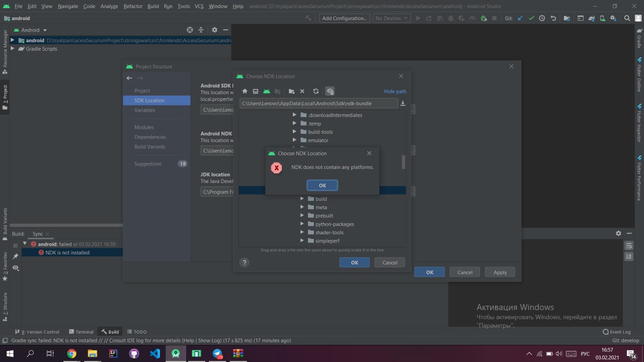Click the delete X icon in chooser toolbar

tap(302, 92)
